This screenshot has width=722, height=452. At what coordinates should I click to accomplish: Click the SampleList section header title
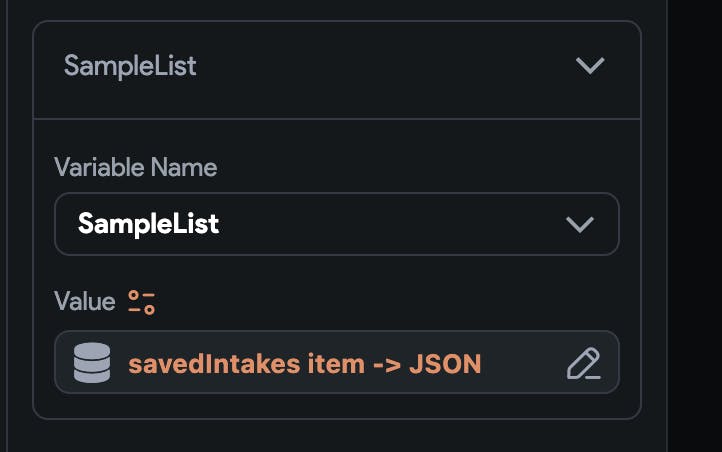(130, 66)
